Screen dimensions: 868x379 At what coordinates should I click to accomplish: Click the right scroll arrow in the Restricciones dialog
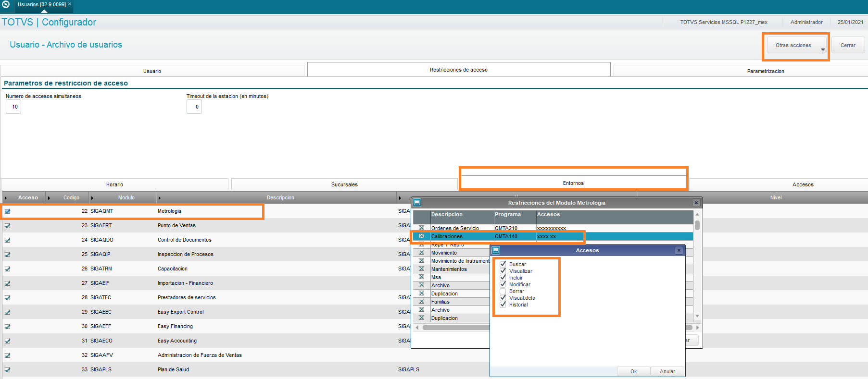tap(697, 328)
